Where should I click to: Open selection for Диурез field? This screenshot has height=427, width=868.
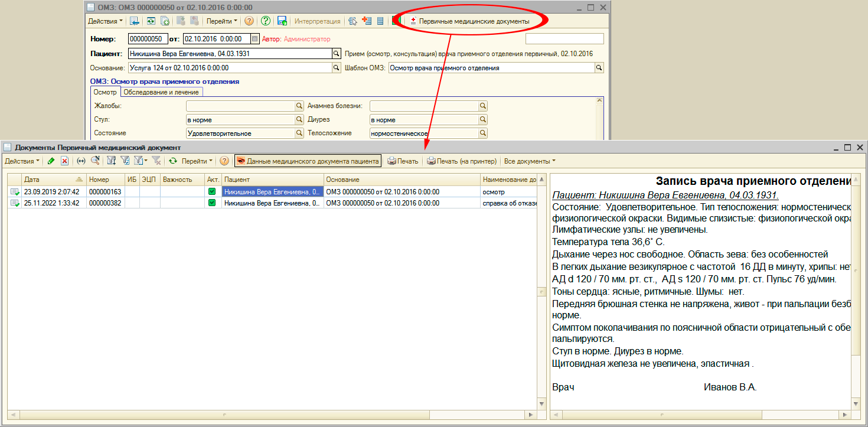483,119
